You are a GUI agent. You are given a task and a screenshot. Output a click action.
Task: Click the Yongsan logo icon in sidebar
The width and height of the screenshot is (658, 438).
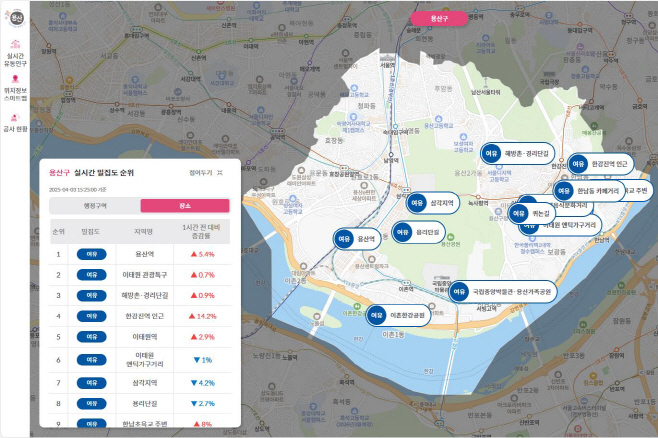15,18
